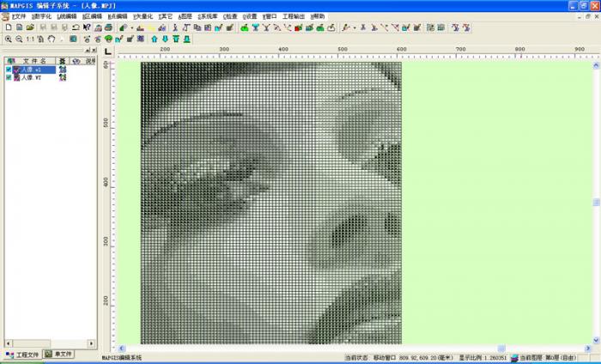Image resolution: width=601 pixels, height=364 pixels.
Task: Open dropdown arrow beside line input tool
Action: click(131, 27)
